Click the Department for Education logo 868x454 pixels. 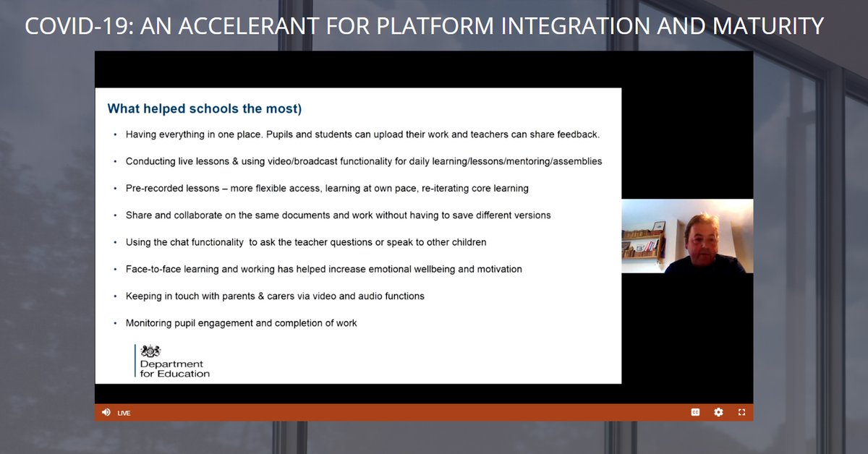(x=172, y=361)
